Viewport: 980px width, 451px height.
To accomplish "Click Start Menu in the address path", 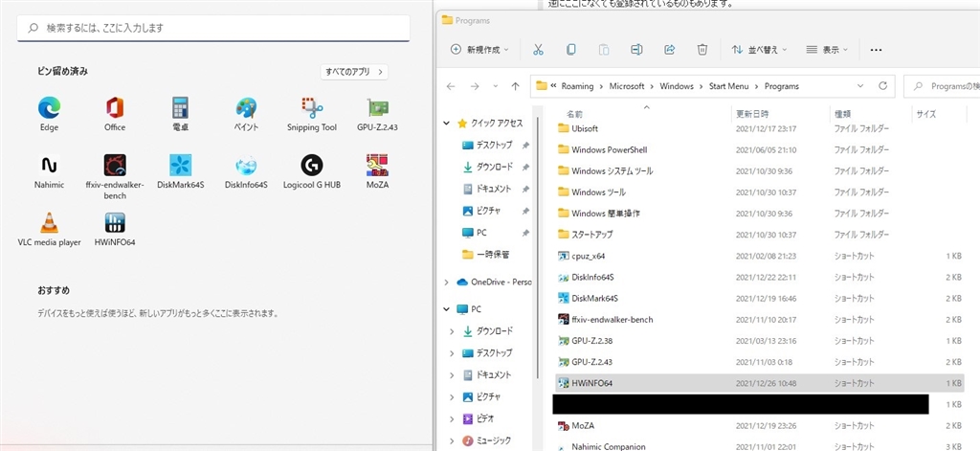I will point(728,86).
